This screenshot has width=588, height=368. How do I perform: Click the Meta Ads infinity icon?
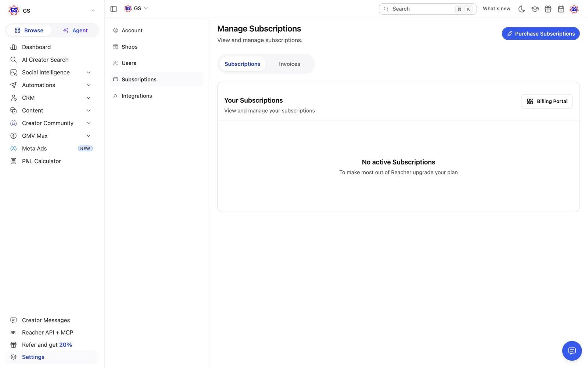tap(14, 149)
